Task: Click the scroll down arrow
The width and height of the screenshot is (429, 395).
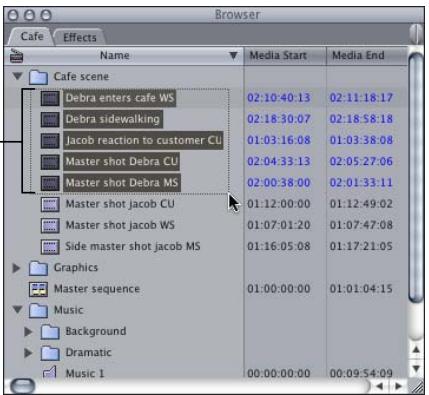Action: 416,368
